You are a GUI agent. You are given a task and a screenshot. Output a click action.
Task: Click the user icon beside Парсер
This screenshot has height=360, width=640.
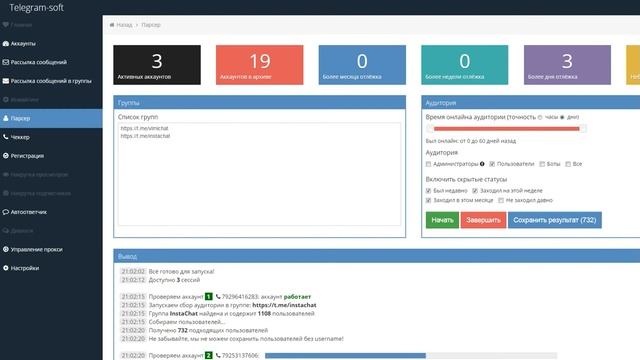click(6, 118)
